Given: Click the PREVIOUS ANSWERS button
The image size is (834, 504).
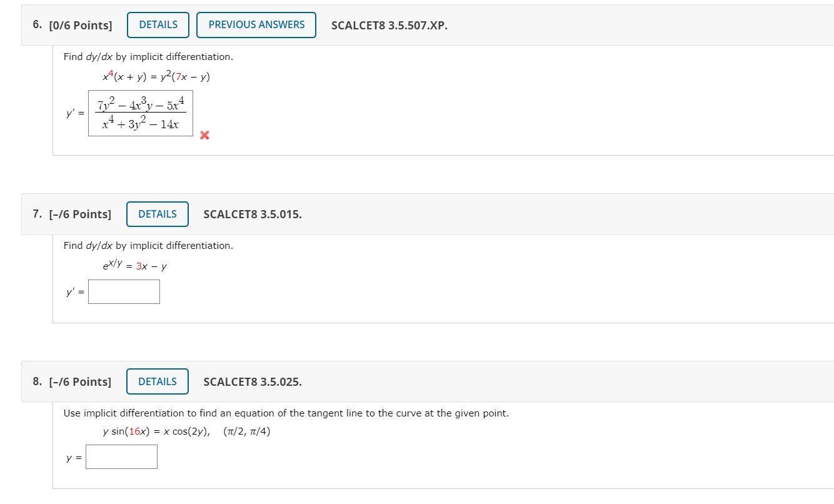Looking at the screenshot, I should pyautogui.click(x=256, y=25).
